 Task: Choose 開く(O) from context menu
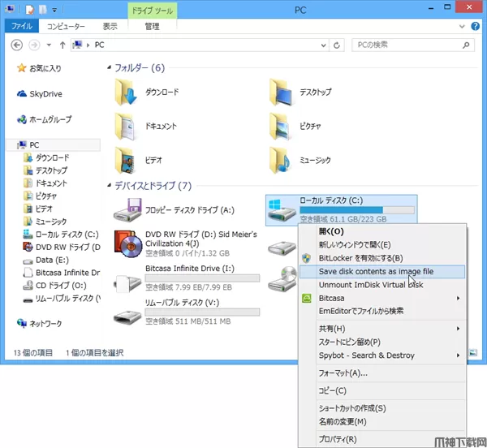point(382,231)
